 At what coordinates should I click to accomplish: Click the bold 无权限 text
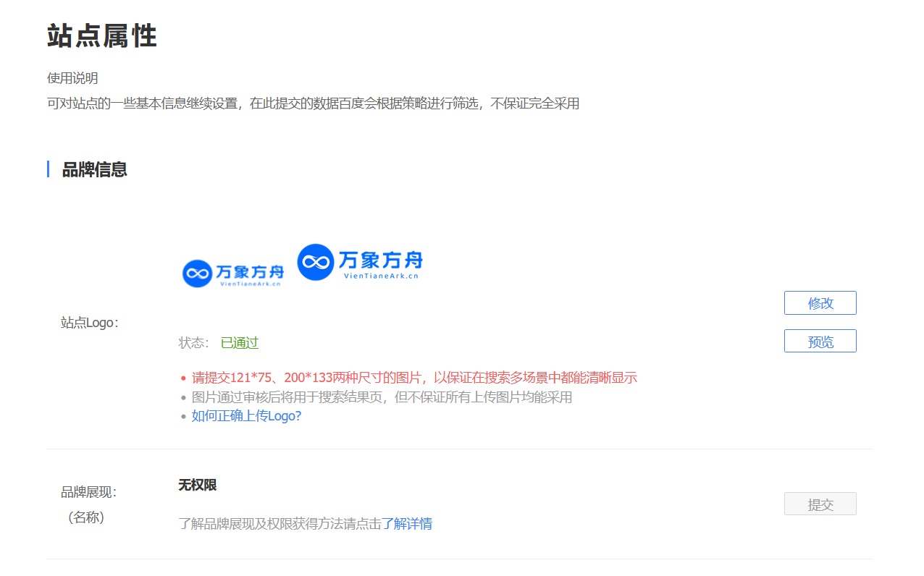point(198,485)
